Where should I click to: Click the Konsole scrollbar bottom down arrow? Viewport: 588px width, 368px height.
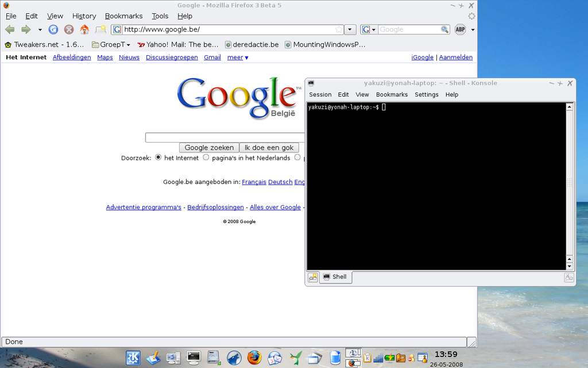(x=569, y=266)
